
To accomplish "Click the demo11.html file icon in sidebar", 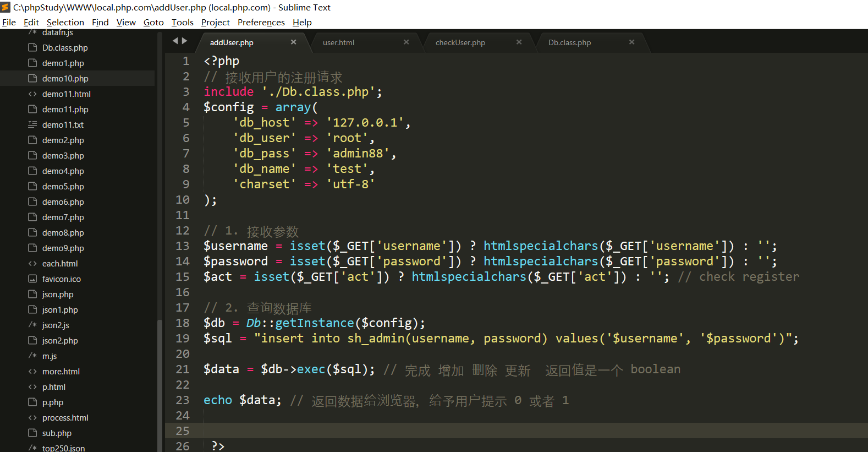I will [32, 94].
